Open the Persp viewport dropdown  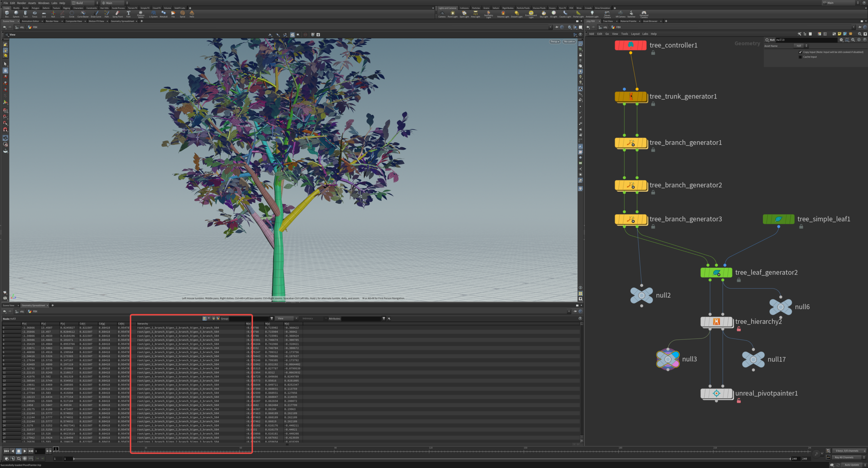[x=555, y=42]
